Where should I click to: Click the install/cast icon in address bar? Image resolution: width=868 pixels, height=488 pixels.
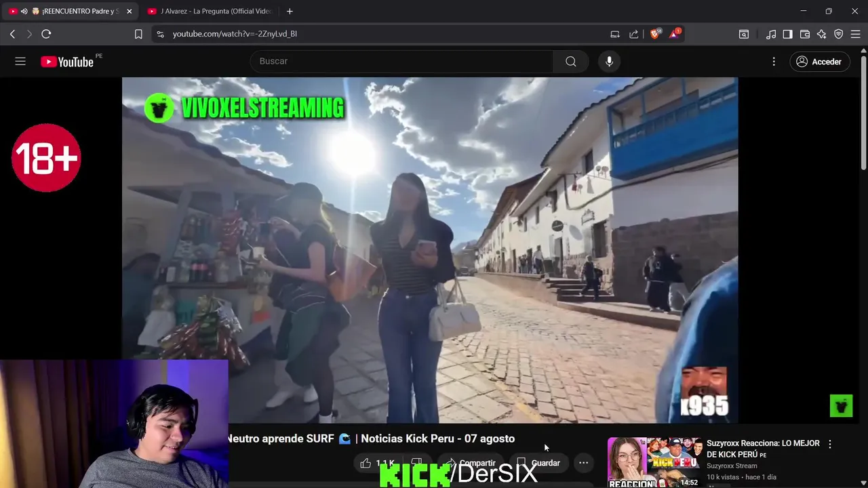pyautogui.click(x=615, y=34)
